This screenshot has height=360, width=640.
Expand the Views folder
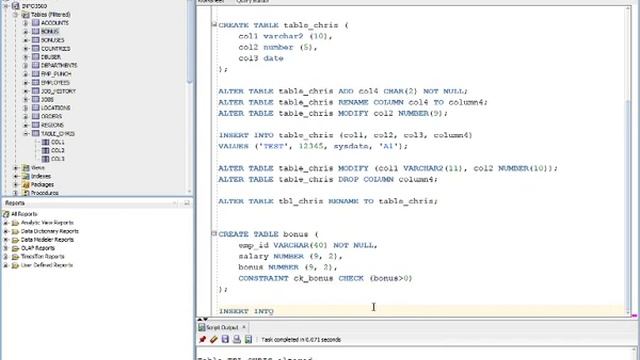click(16, 168)
